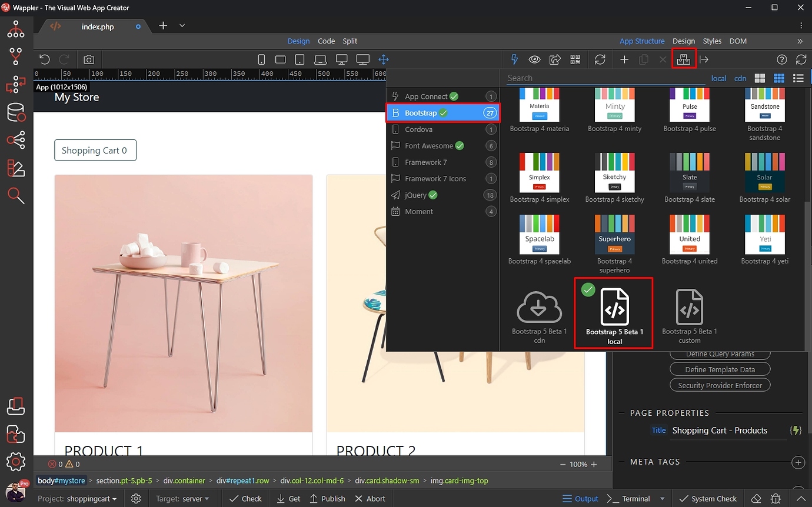Select the phone device preview icon
Viewport: 812px width, 507px height.
pos(262,59)
